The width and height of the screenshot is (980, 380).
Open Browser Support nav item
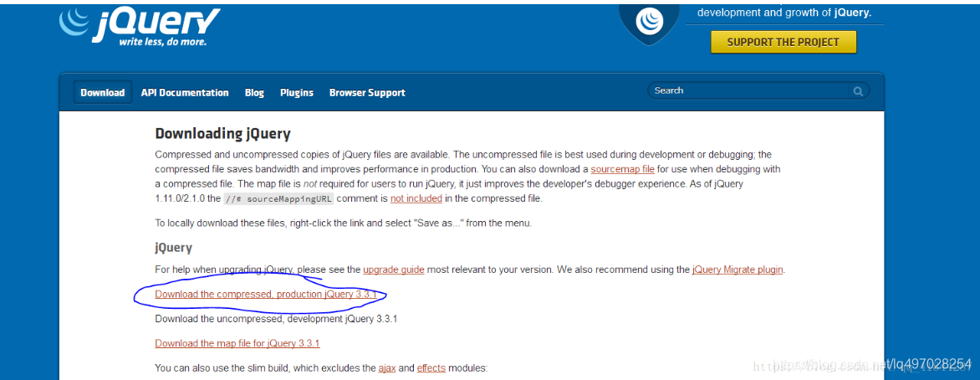[x=368, y=93]
